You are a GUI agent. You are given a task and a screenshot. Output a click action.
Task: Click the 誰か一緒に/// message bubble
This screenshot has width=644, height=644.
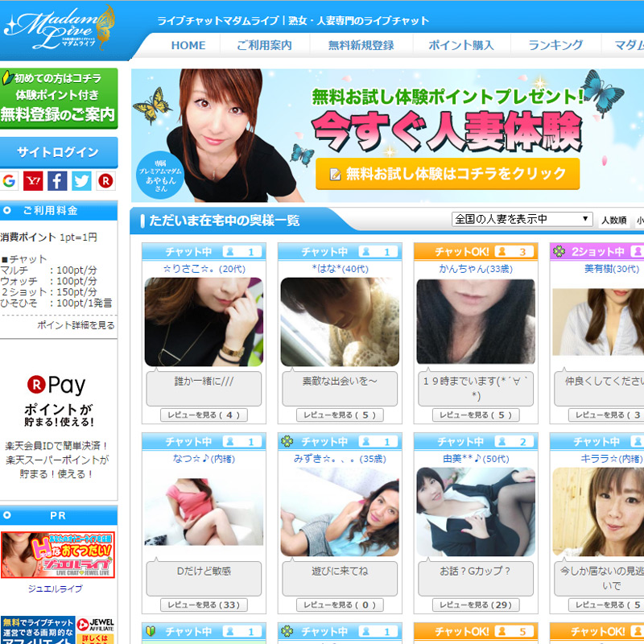204,388
